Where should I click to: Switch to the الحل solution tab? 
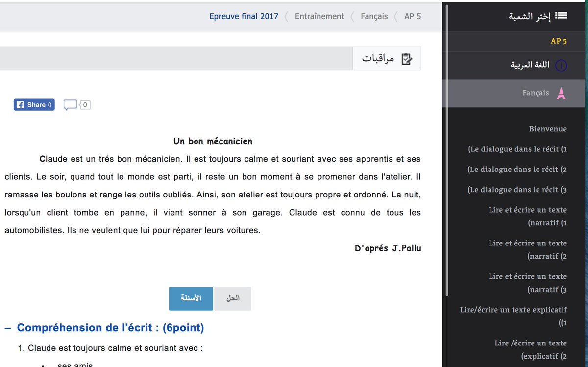[233, 298]
